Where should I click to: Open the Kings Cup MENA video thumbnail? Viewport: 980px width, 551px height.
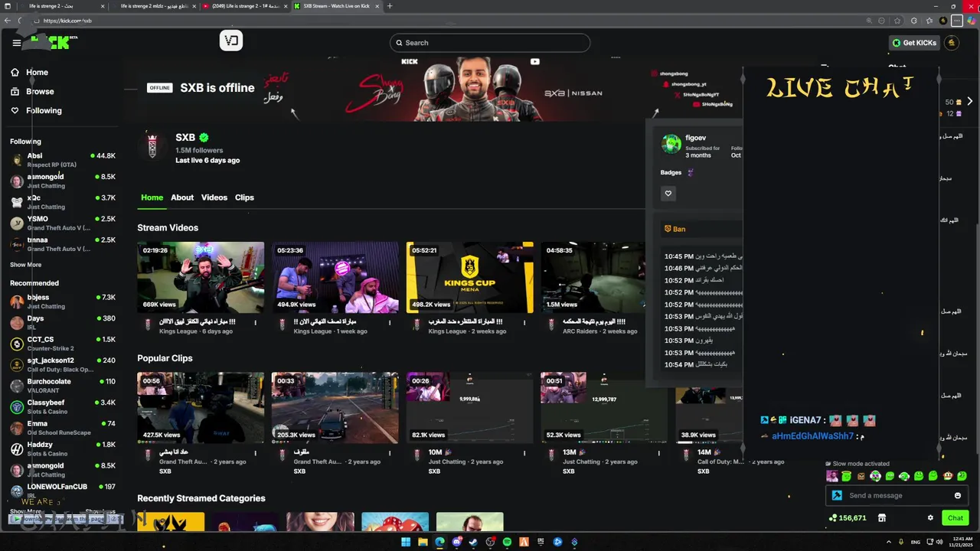[470, 277]
